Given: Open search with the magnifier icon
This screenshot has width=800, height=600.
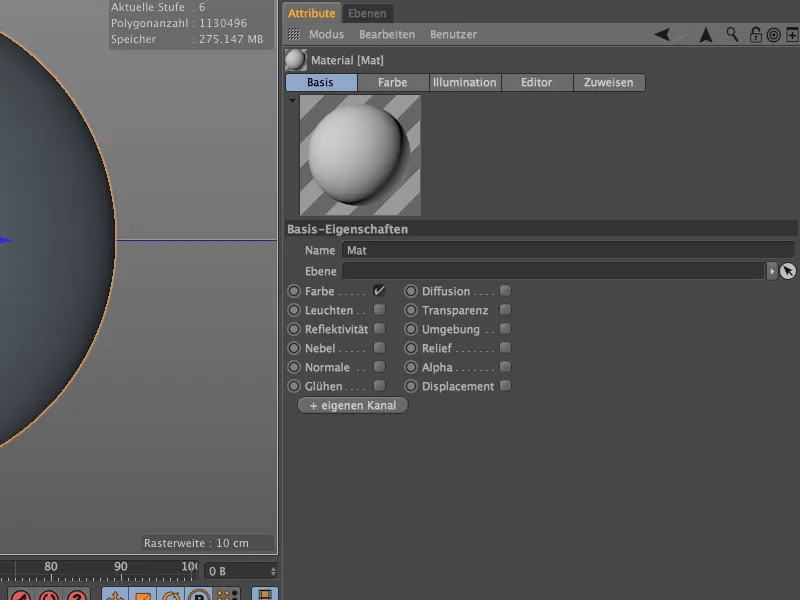Looking at the screenshot, I should point(732,35).
